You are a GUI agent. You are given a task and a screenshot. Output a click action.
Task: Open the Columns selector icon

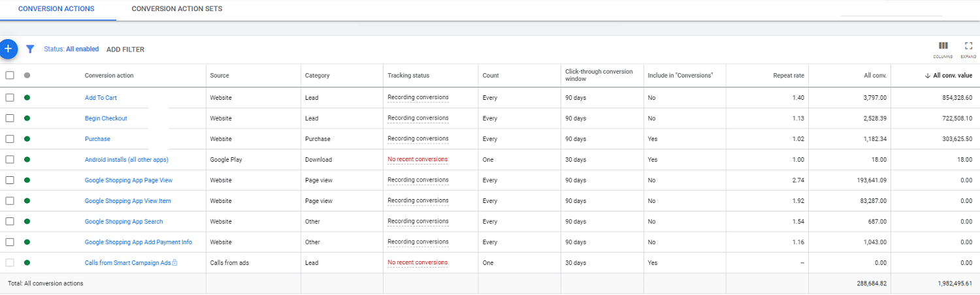pyautogui.click(x=943, y=46)
